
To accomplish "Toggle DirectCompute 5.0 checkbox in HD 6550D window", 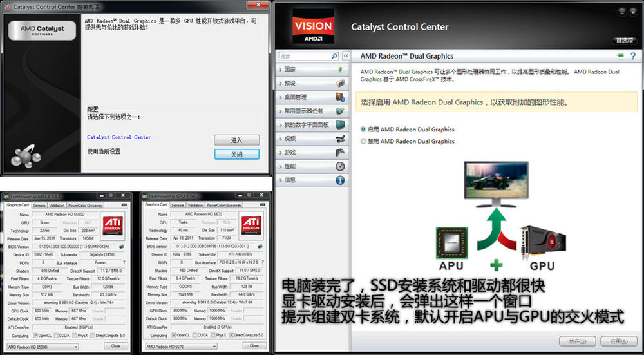I will [x=93, y=335].
